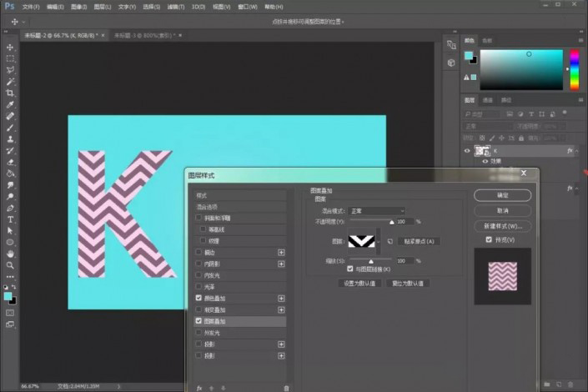
Task: Click the 取消 button
Action: [502, 210]
